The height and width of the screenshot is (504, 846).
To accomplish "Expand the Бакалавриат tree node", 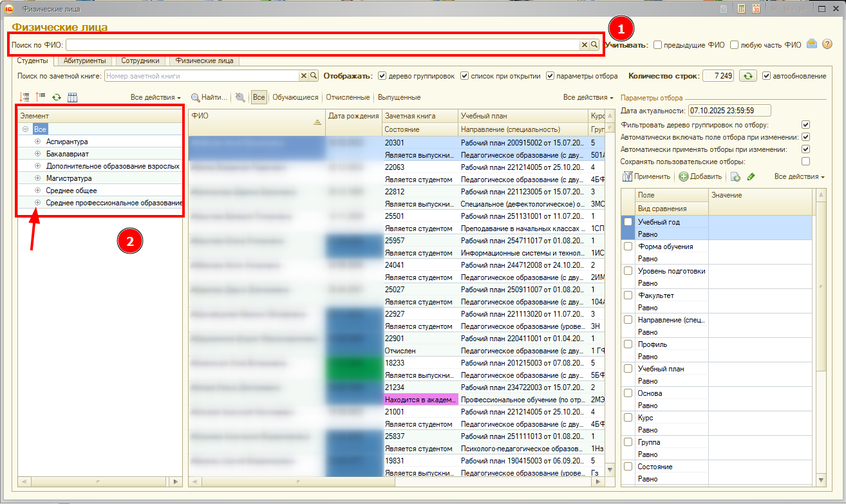I will point(37,154).
